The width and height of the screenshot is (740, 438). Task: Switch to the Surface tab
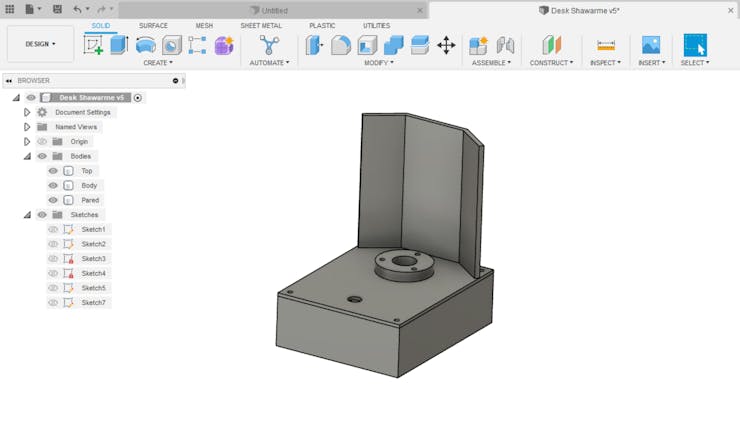(x=153, y=25)
